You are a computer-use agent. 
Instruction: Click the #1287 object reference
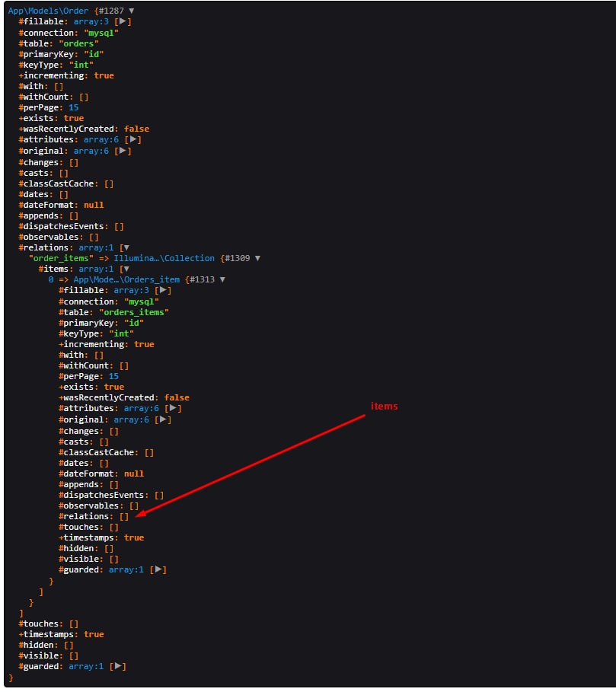[111, 11]
